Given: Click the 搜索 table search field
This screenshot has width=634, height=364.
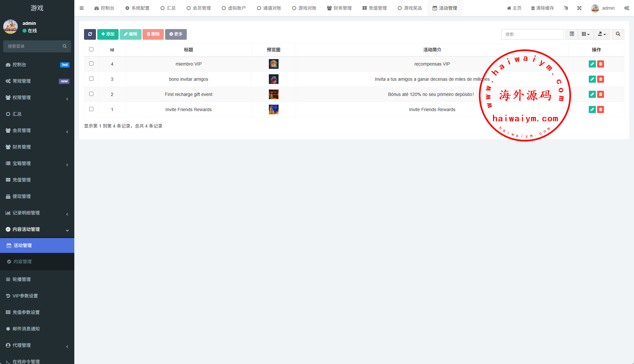Looking at the screenshot, I should [x=532, y=34].
